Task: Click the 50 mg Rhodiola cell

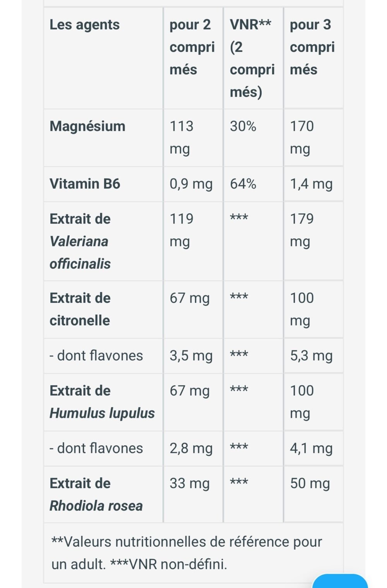Action: click(310, 483)
